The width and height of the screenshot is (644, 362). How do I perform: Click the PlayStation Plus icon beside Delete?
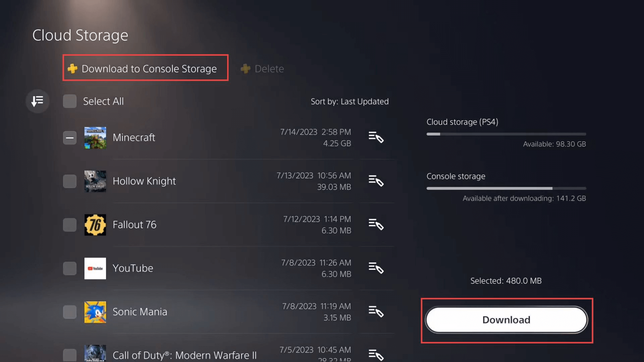(x=246, y=69)
